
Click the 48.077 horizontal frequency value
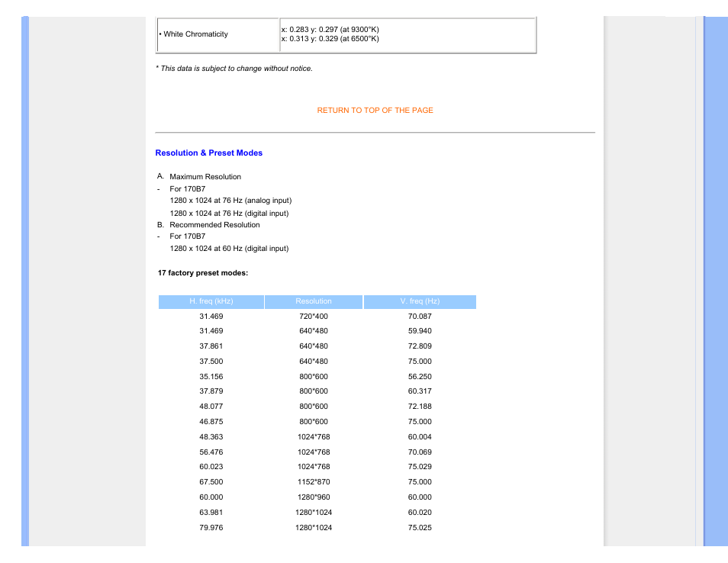coord(211,407)
